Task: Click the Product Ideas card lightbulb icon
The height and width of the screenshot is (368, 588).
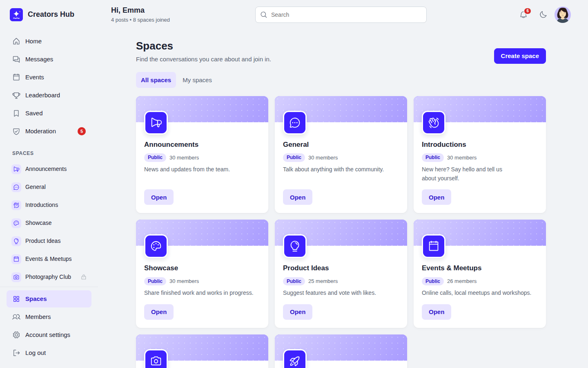Action: (295, 246)
